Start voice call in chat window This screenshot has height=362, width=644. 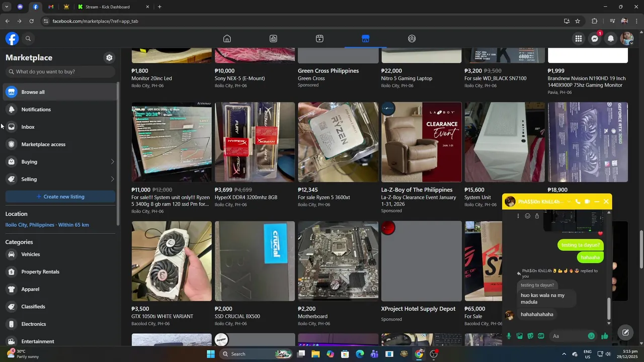pos(578,202)
